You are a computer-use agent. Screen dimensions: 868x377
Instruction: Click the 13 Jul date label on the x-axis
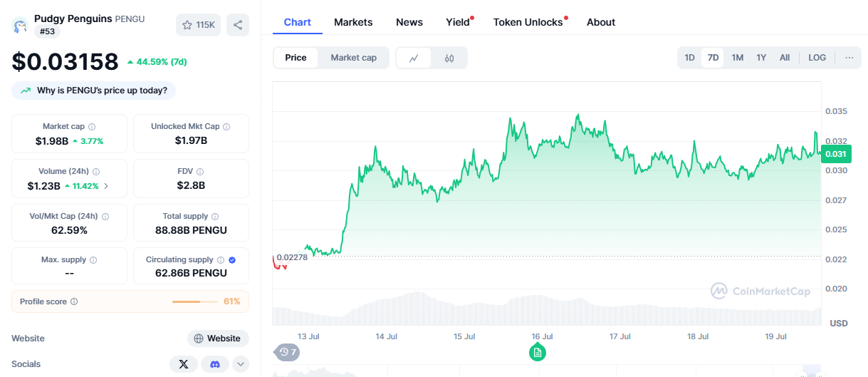pyautogui.click(x=308, y=336)
